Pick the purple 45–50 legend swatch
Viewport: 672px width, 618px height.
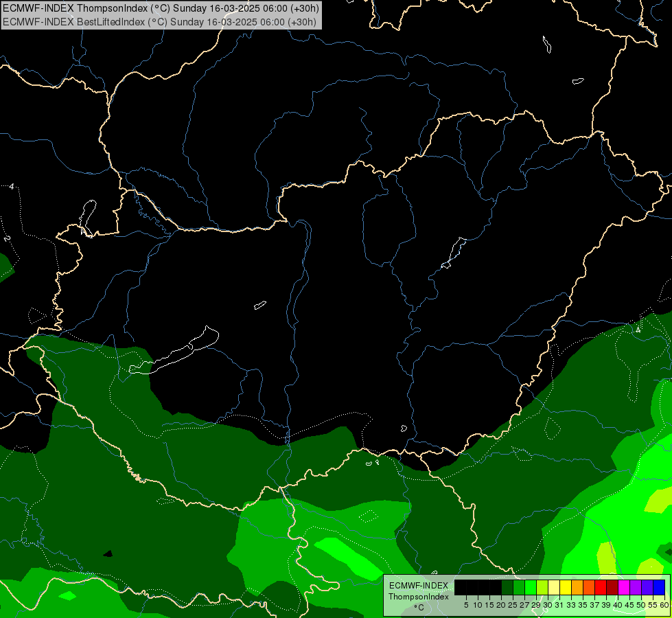coord(636,587)
